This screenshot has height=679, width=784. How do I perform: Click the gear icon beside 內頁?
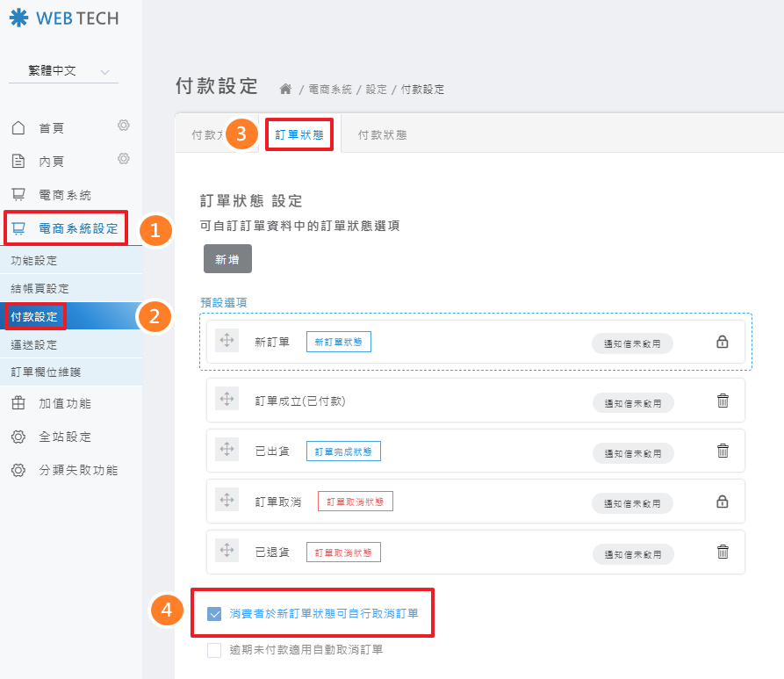coord(124,159)
